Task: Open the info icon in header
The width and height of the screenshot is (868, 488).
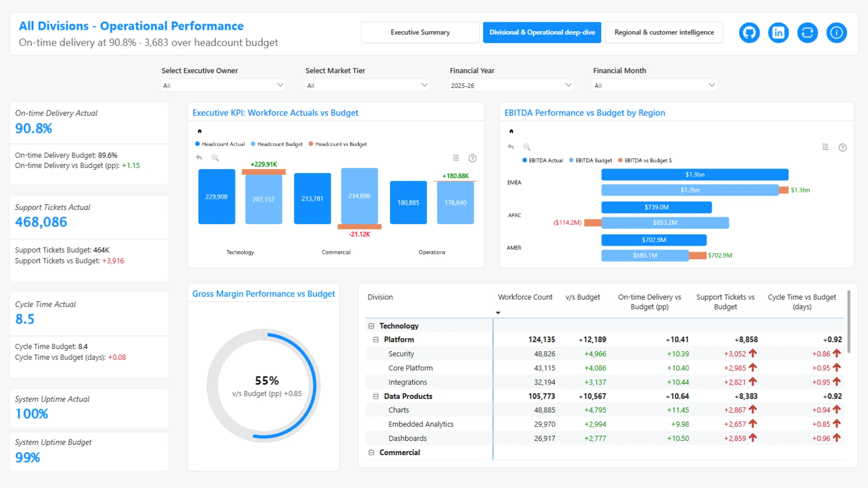Action: coord(836,33)
